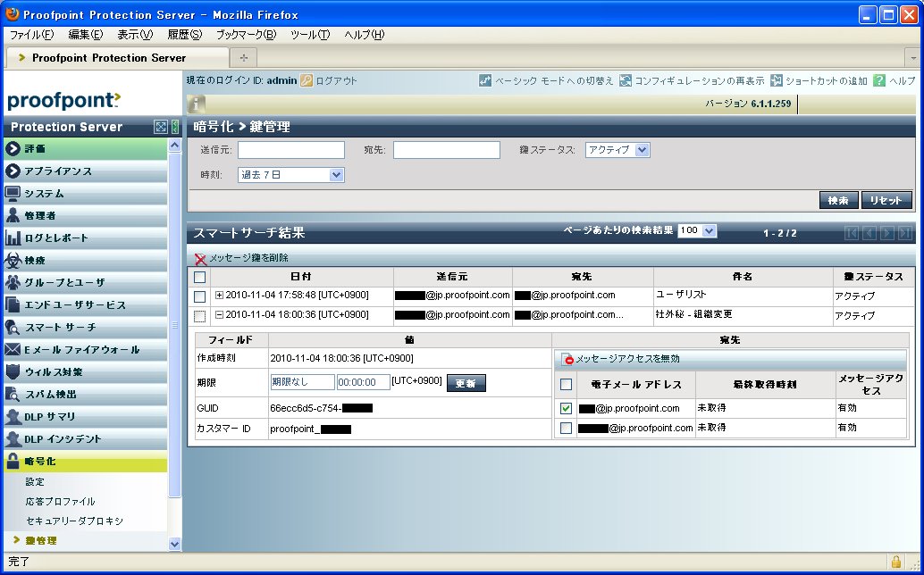Image resolution: width=924 pixels, height=575 pixels.
Task: Open a new tab with plus button
Action: (x=243, y=58)
